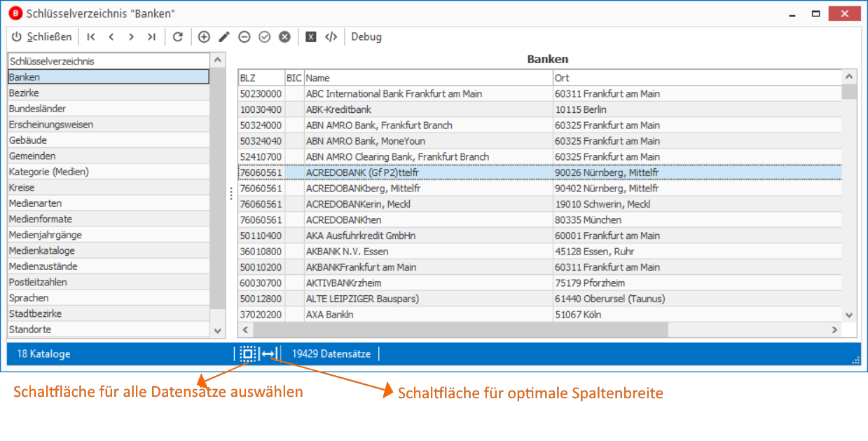Delete record with minus circle icon
The width and height of the screenshot is (868, 441).
click(x=244, y=37)
